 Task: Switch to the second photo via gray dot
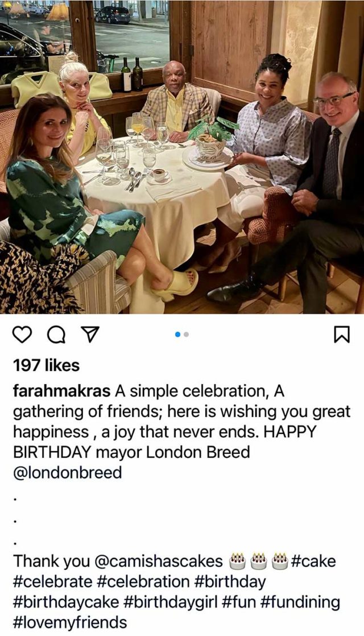[186, 334]
